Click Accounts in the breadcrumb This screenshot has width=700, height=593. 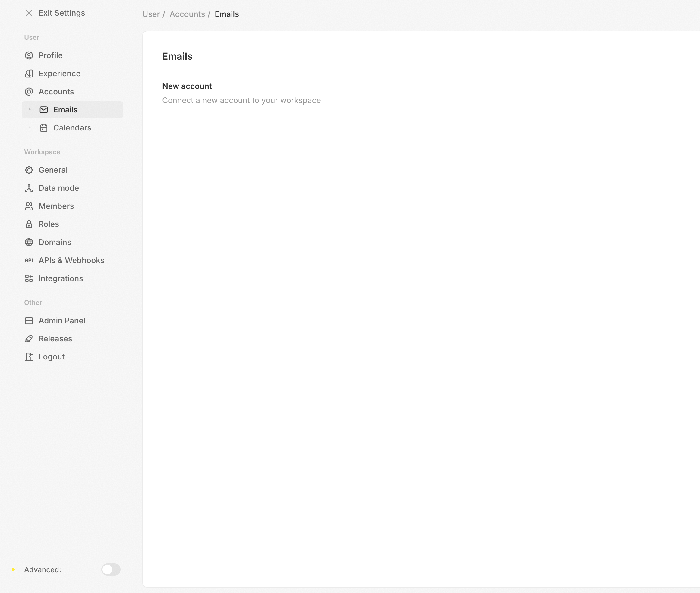point(187,14)
